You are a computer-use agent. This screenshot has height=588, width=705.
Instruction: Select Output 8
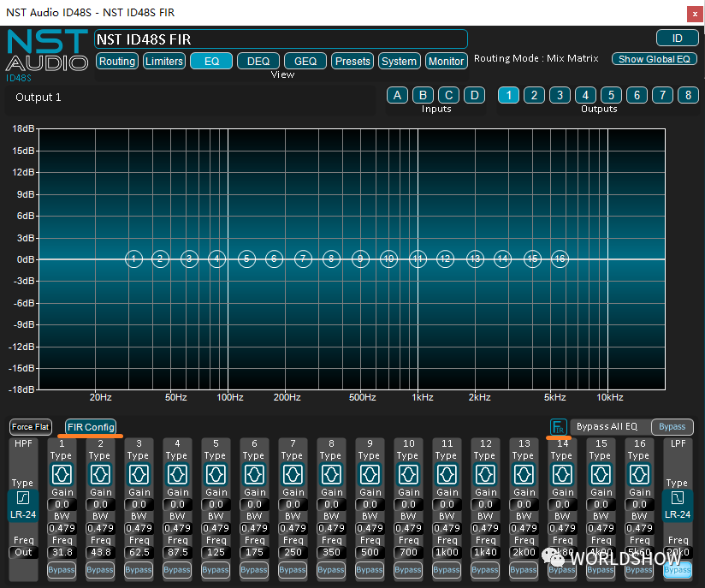[x=689, y=95]
